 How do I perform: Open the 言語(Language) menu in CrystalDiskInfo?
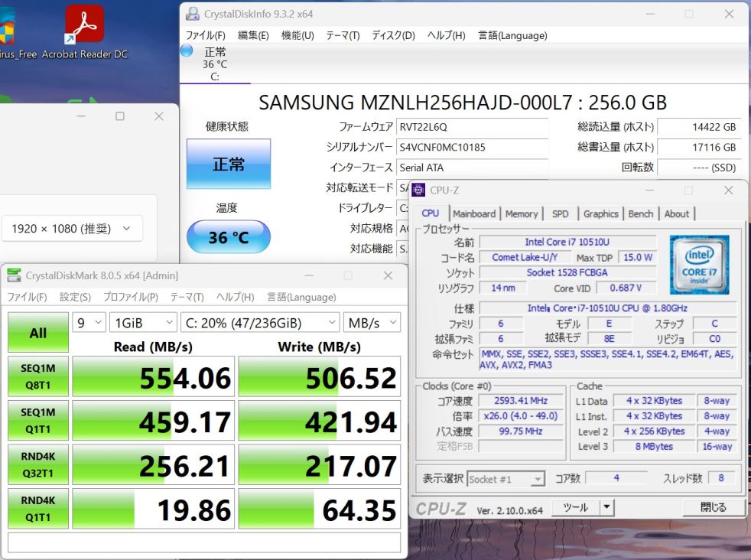[512, 35]
